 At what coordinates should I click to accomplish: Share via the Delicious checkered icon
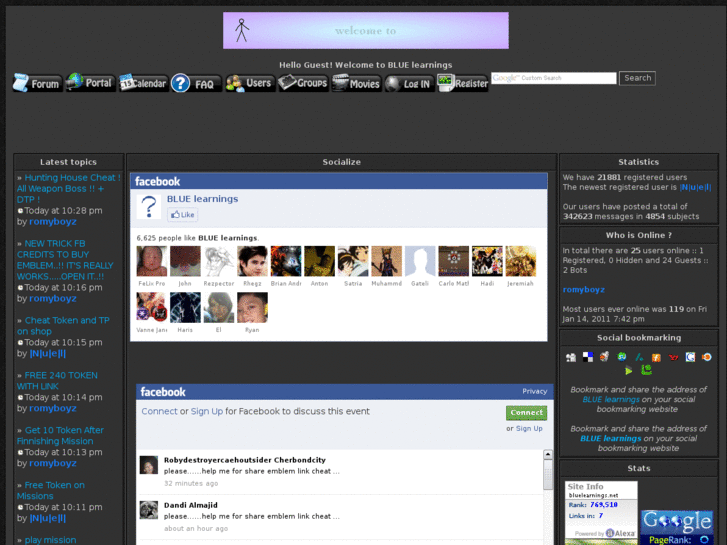click(587, 357)
